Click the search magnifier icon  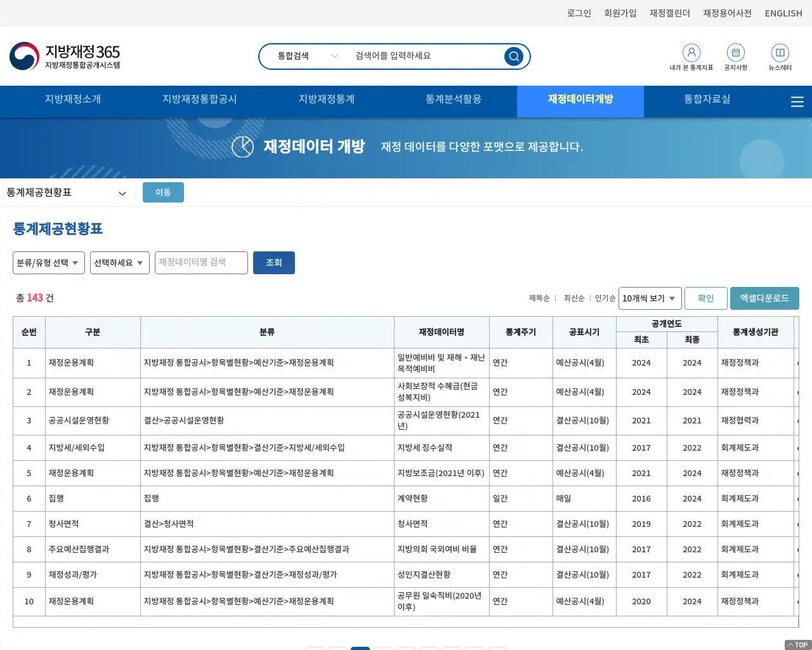click(514, 56)
